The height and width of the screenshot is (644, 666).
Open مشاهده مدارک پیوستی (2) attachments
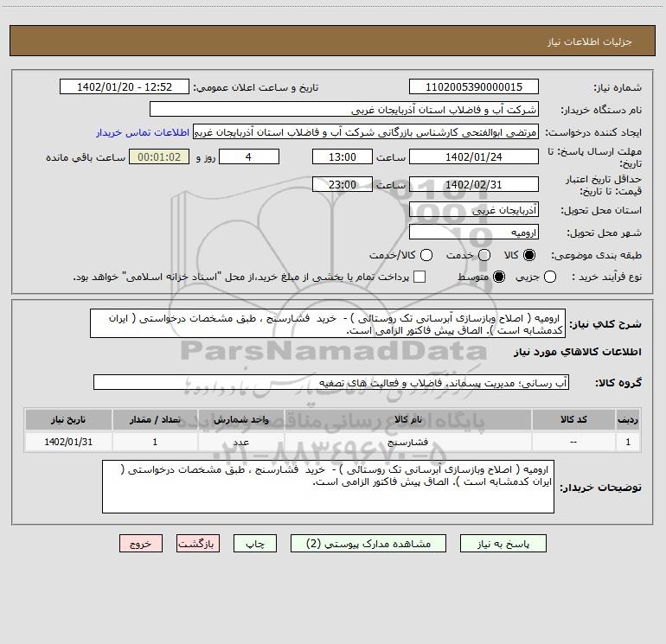tap(368, 544)
